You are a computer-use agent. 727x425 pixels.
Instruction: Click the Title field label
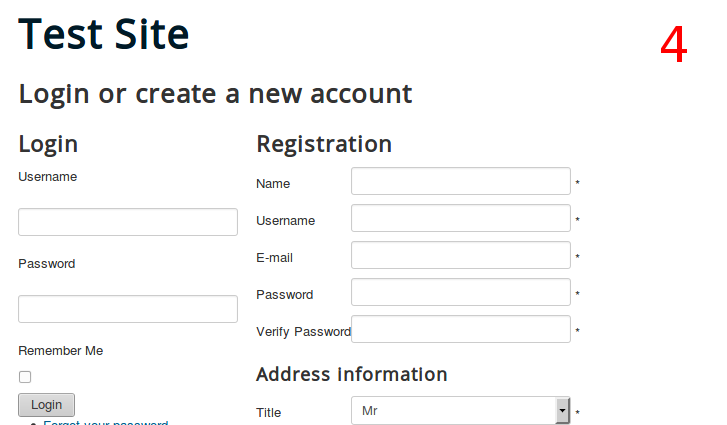click(269, 413)
